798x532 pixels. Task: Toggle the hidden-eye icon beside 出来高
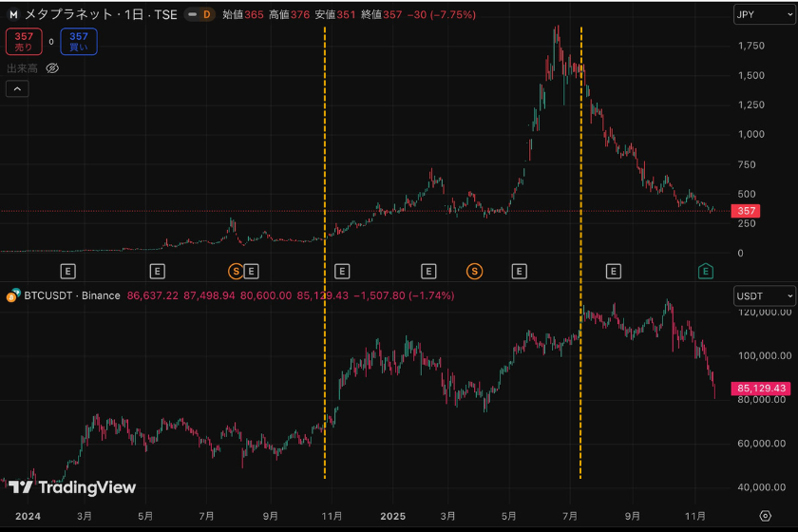pyautogui.click(x=52, y=68)
